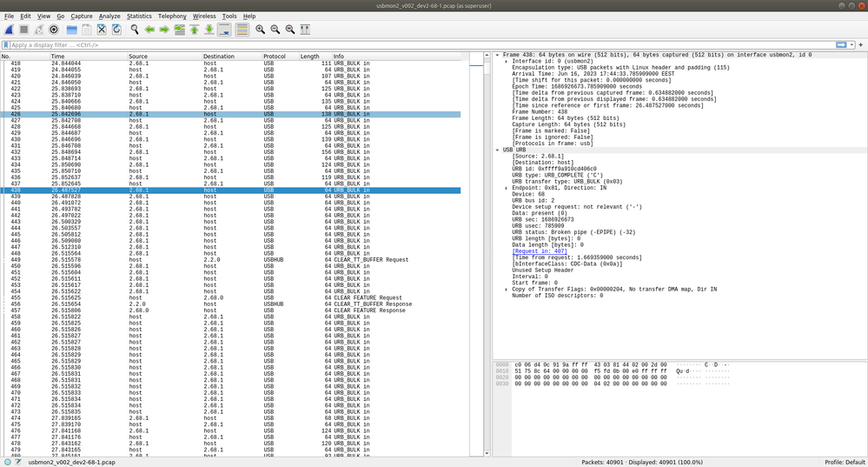Close this capture file icon
The image size is (868, 467).
102,30
